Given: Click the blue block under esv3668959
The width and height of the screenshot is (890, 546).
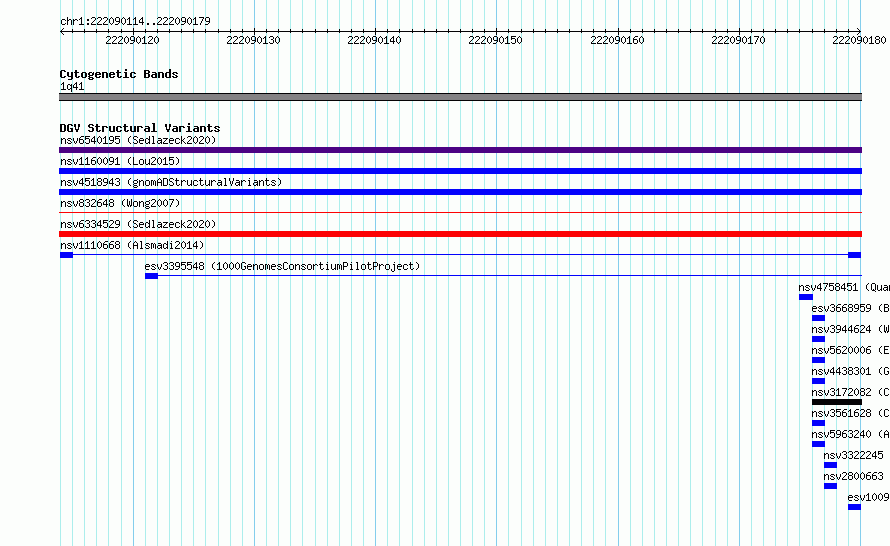Looking at the screenshot, I should [818, 318].
